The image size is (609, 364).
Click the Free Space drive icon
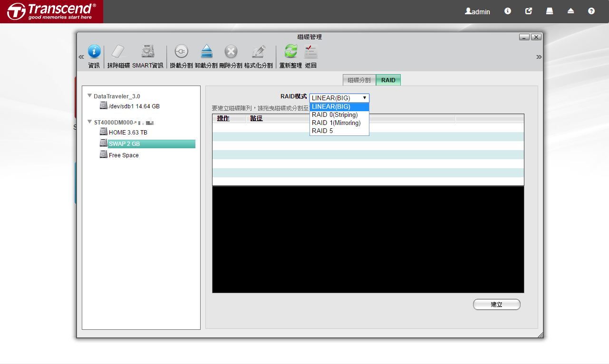click(x=104, y=154)
